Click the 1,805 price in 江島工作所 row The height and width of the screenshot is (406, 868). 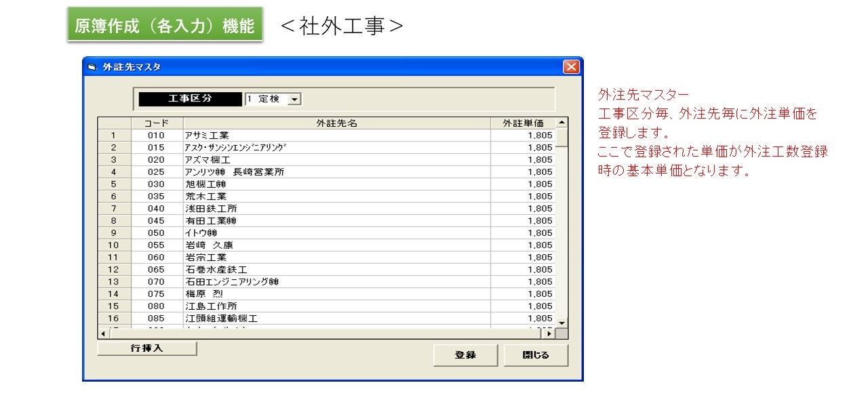tap(523, 306)
